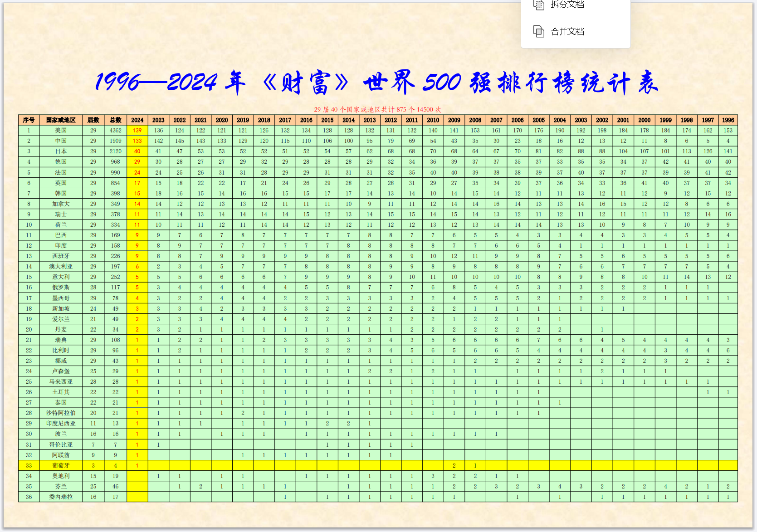The image size is (757, 532).
Task: Click the 中国 country cell
Action: pos(61,141)
